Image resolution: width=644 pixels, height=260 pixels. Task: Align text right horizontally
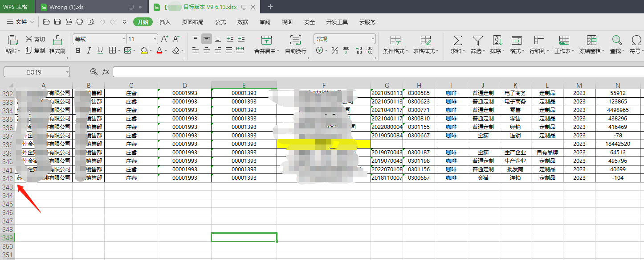(x=218, y=50)
